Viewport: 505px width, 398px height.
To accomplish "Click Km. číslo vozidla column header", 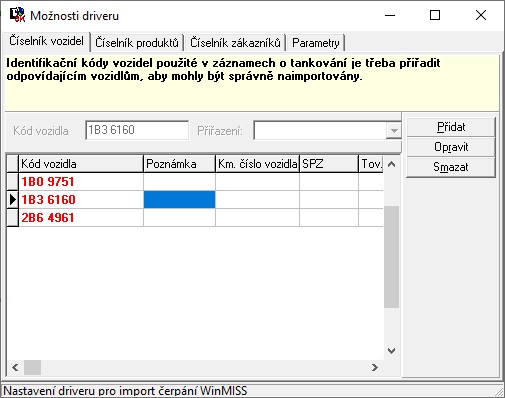I will click(257, 164).
